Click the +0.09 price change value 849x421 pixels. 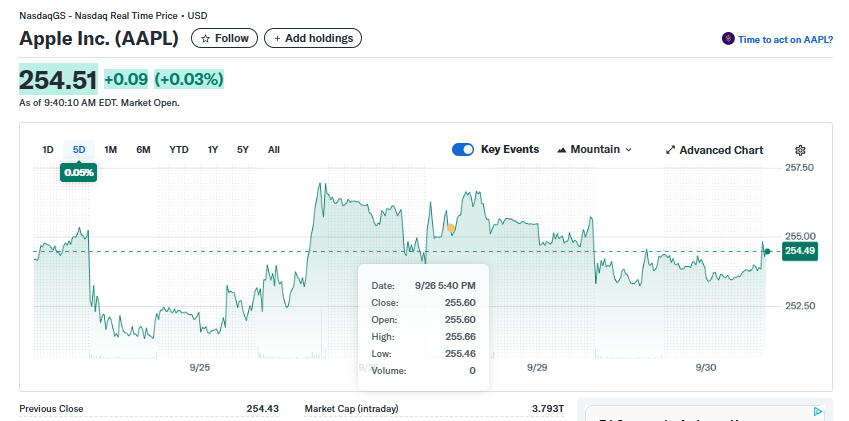point(126,80)
